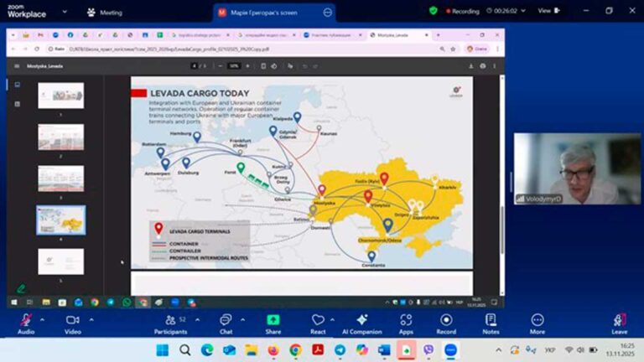Select VolodymyrD's video thumbnail
The width and height of the screenshot is (644, 362).
coord(575,168)
